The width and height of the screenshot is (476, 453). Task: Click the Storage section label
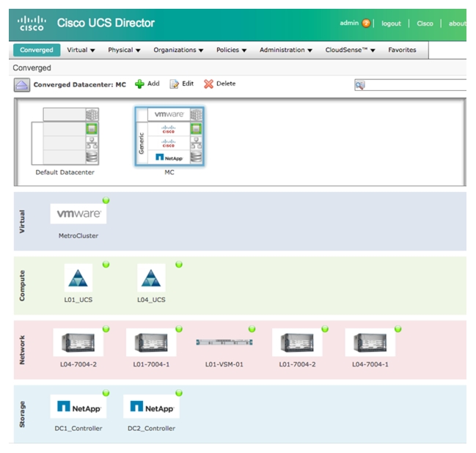click(x=22, y=414)
